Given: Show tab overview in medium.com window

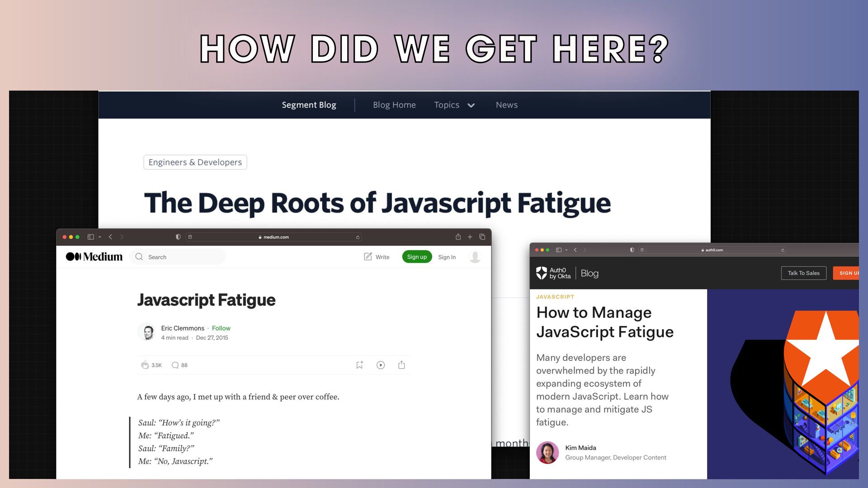Looking at the screenshot, I should coord(482,237).
